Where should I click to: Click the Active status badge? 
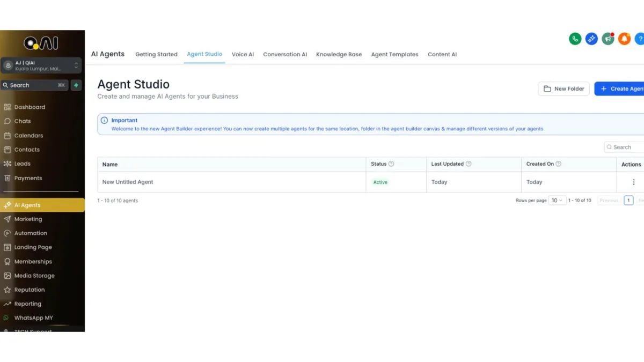pyautogui.click(x=380, y=182)
